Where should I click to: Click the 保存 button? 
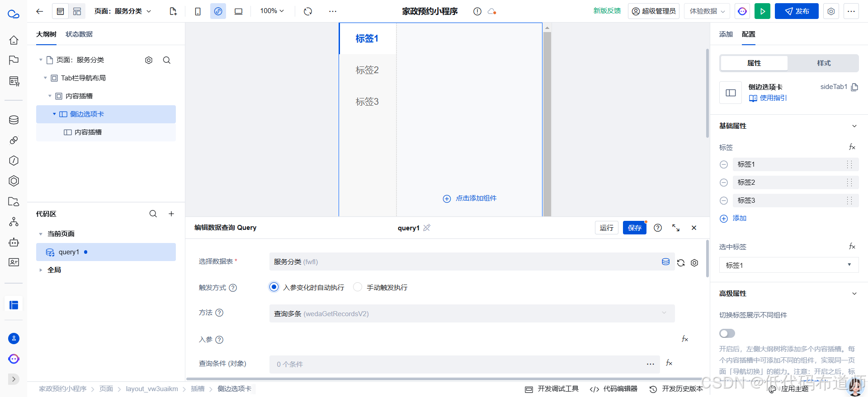pyautogui.click(x=635, y=228)
